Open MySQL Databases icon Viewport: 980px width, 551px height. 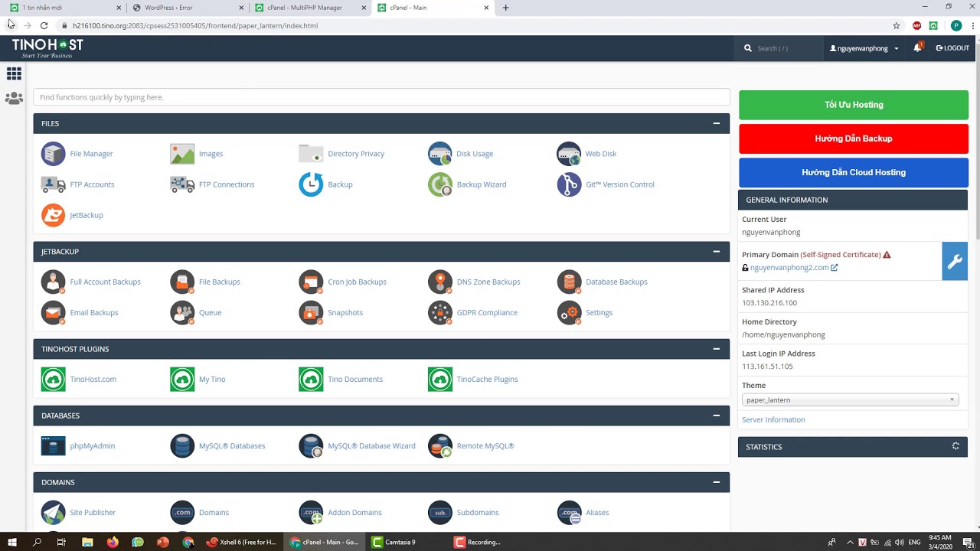click(182, 445)
